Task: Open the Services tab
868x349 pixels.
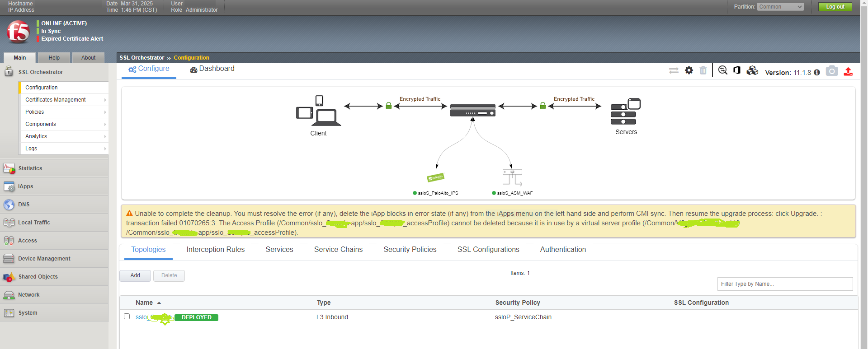Action: [279, 250]
